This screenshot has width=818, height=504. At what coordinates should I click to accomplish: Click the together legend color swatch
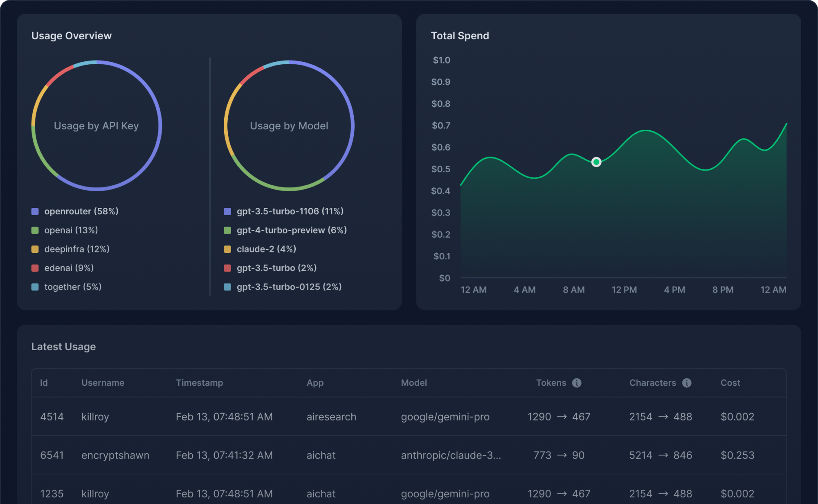tap(35, 287)
